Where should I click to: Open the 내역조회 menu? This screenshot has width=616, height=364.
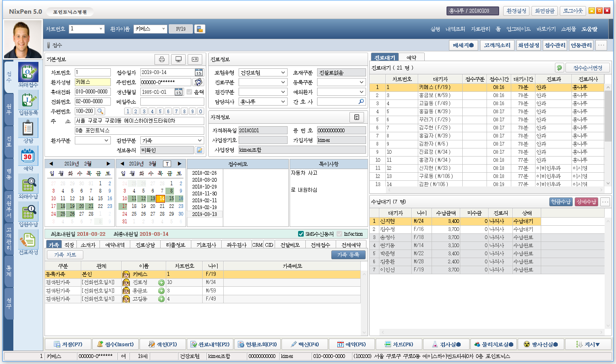pyautogui.click(x=455, y=29)
